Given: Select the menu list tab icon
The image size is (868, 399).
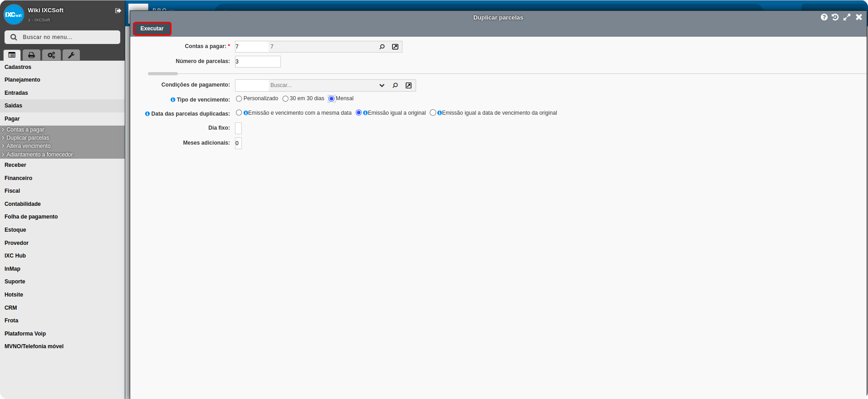Looking at the screenshot, I should (x=12, y=55).
